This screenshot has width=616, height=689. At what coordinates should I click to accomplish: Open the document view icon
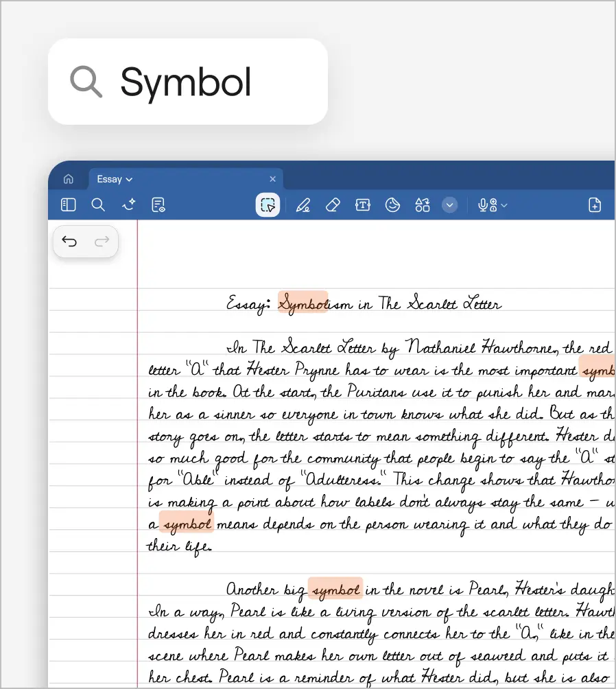point(158,205)
